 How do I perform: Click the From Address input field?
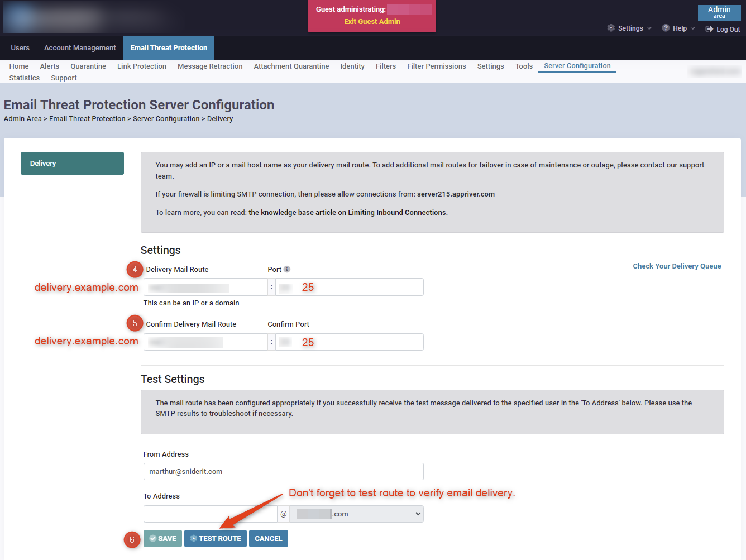click(283, 471)
